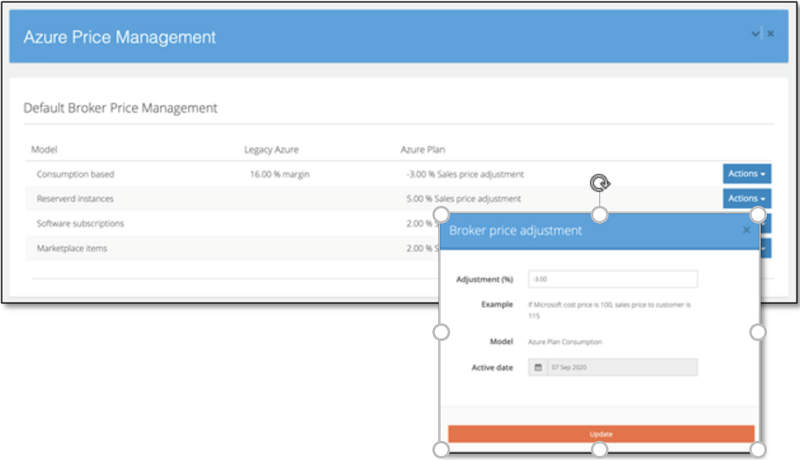Click the rotate handle above the dialog
The height and width of the screenshot is (460, 800).
(600, 183)
